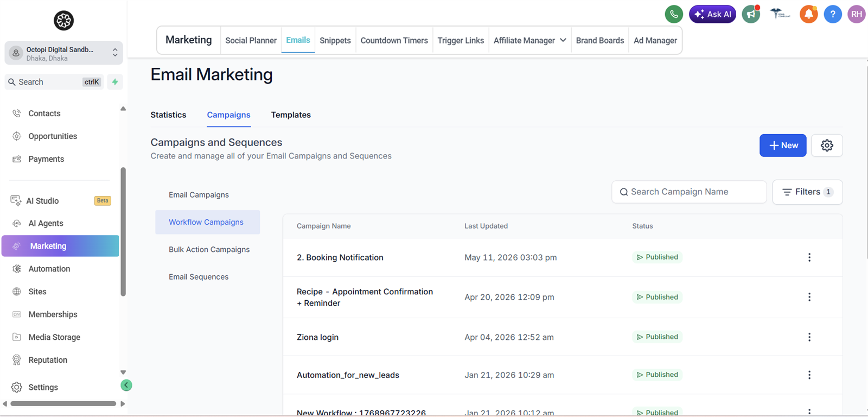
Task: Collapse the sidebar with the green arrow
Action: coord(126,385)
